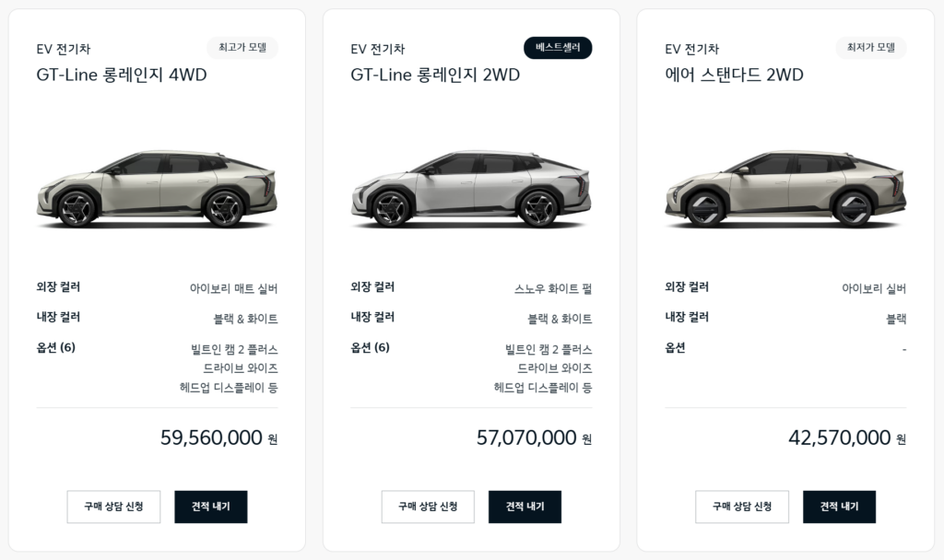Screen dimensions: 944x560
Task: Select the 최고가 모델 badge
Action: (x=242, y=48)
